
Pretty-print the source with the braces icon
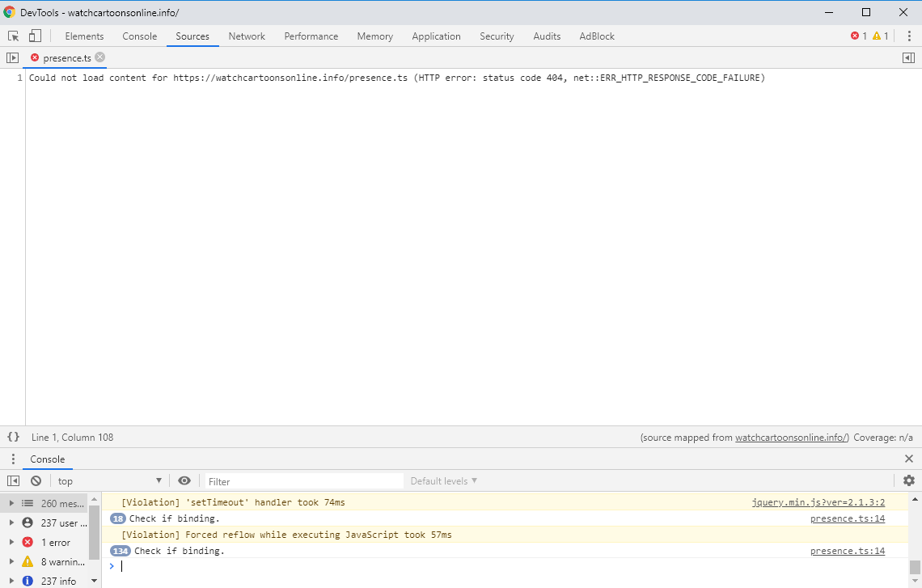pos(12,437)
